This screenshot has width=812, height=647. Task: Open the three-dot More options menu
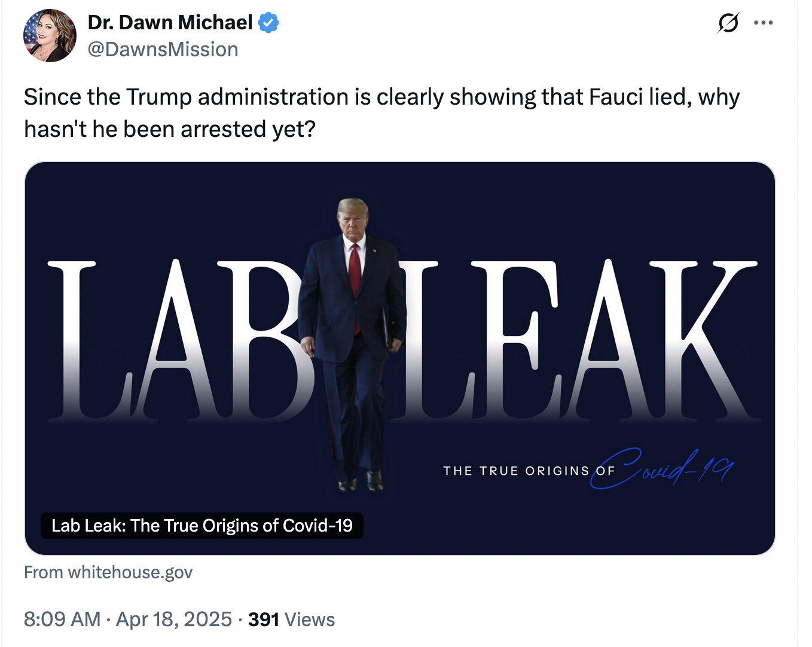pos(763,23)
